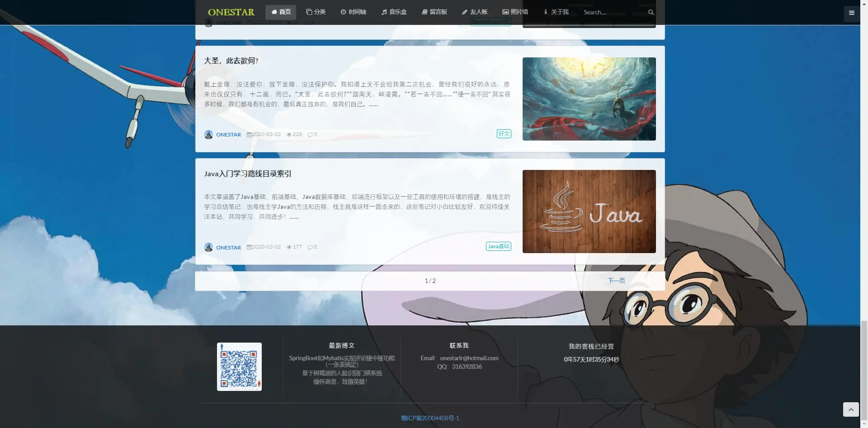Click the 联系我 footer heading
This screenshot has width=868, height=428.
pyautogui.click(x=459, y=346)
